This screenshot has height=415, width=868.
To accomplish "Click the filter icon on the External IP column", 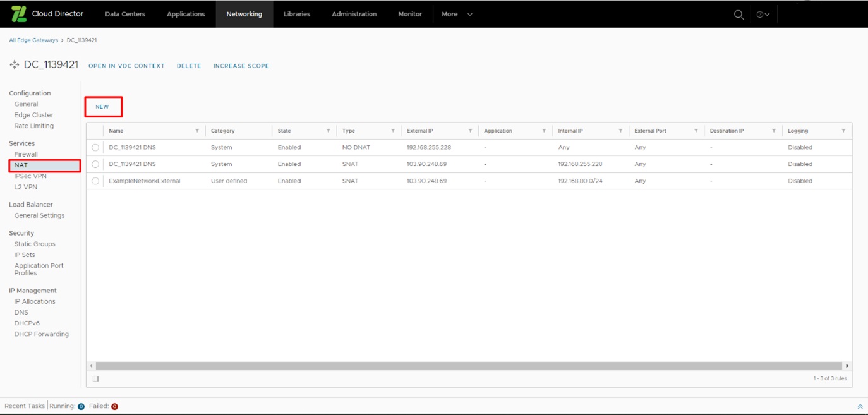I will [x=470, y=130].
